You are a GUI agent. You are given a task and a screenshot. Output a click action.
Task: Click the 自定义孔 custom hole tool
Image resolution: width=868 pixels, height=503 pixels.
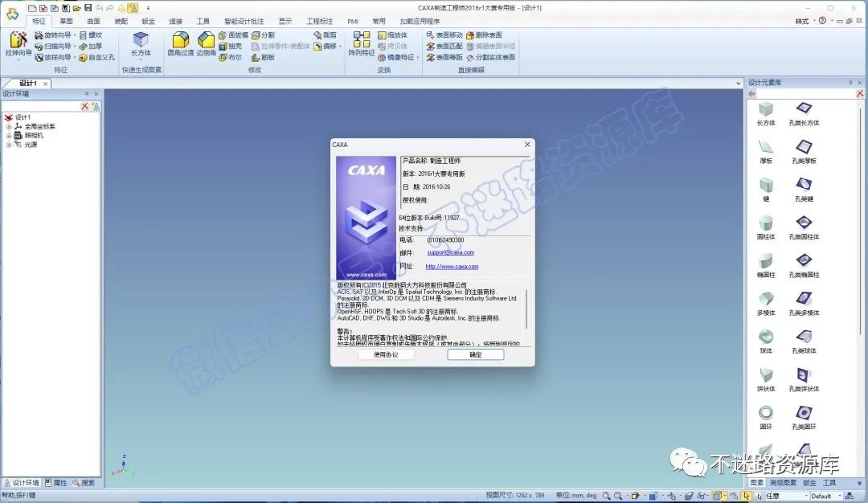pyautogui.click(x=97, y=57)
